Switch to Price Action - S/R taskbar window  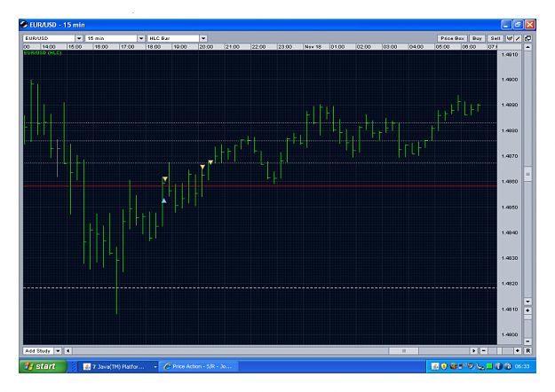click(199, 366)
